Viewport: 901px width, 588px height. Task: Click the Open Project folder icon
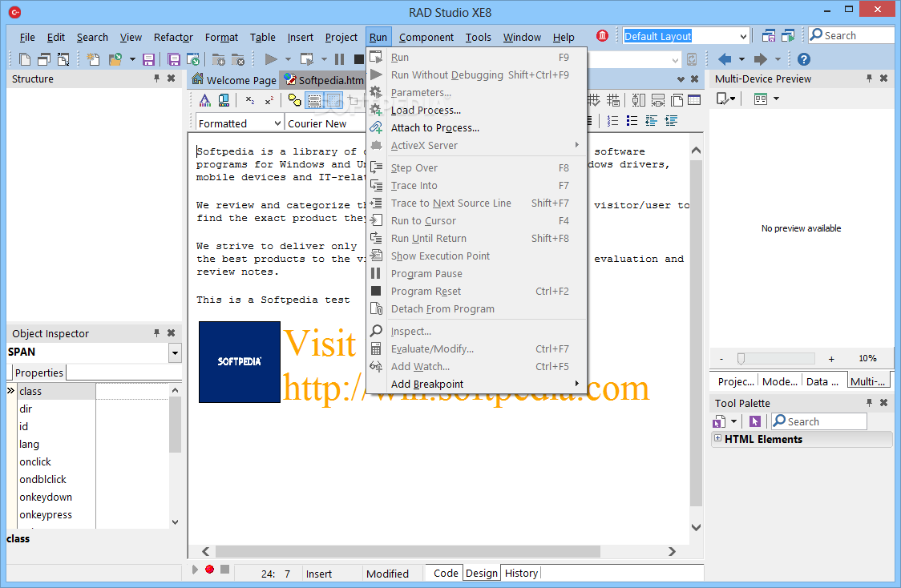pyautogui.click(x=115, y=59)
